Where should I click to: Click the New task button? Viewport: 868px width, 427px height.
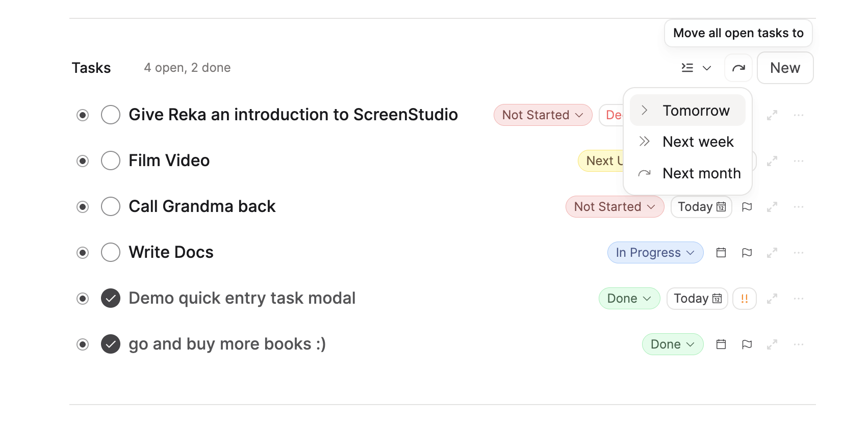click(784, 68)
